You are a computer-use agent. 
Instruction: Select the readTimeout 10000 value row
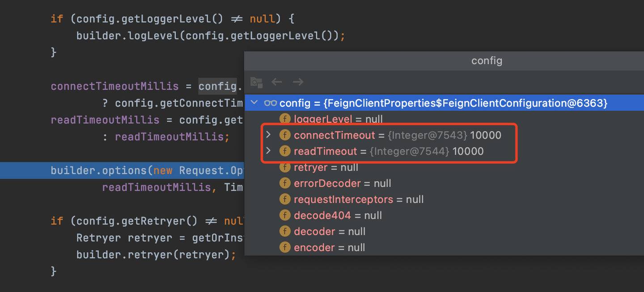click(388, 151)
